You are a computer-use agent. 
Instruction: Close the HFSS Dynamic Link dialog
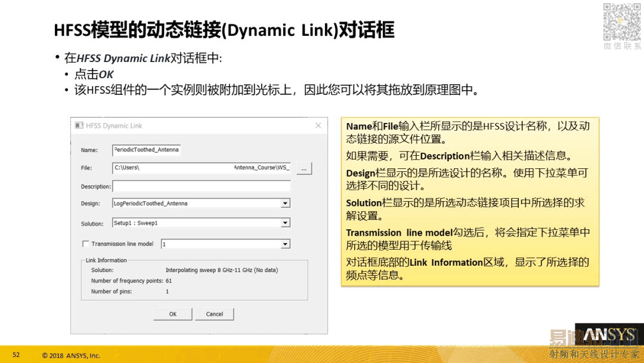click(x=318, y=125)
